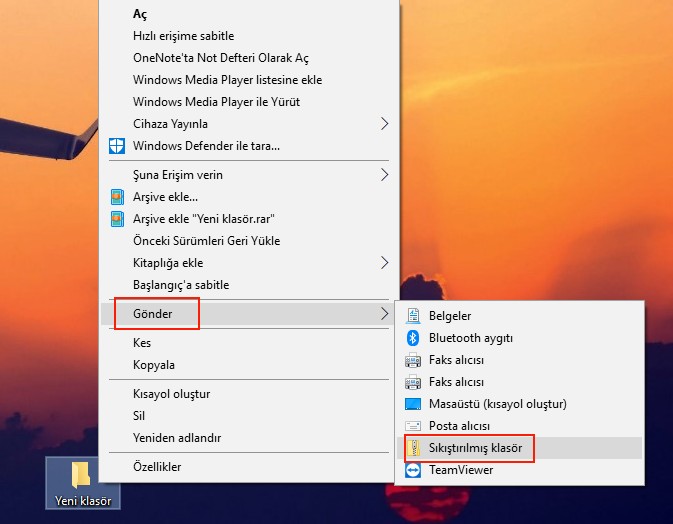The height and width of the screenshot is (524, 673).
Task: Click the first Faks alıcısı printer icon
Action: (413, 360)
